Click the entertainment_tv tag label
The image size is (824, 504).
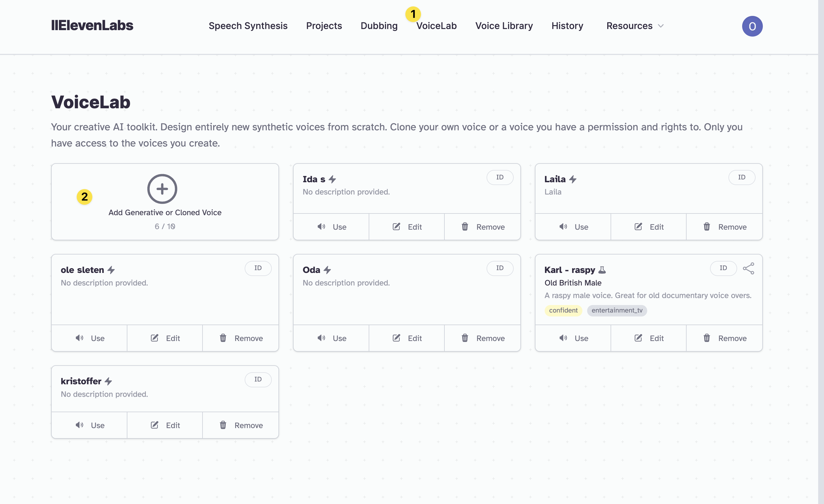pos(617,311)
